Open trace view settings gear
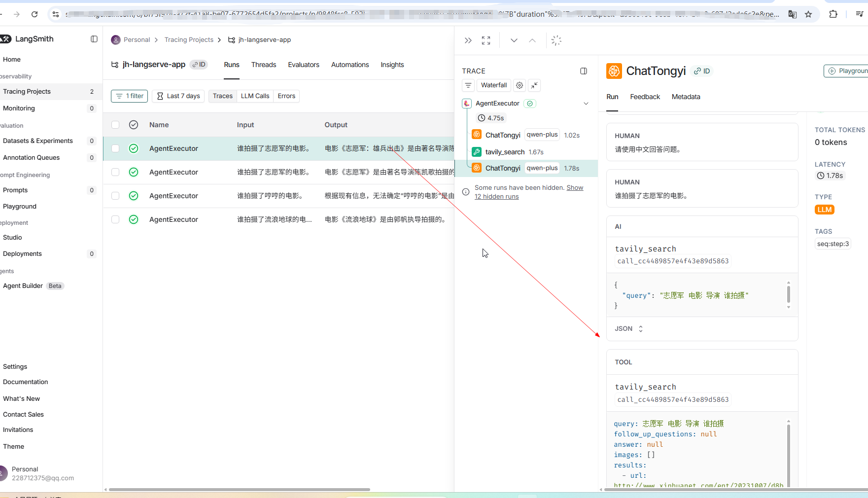The width and height of the screenshot is (868, 498). 520,85
